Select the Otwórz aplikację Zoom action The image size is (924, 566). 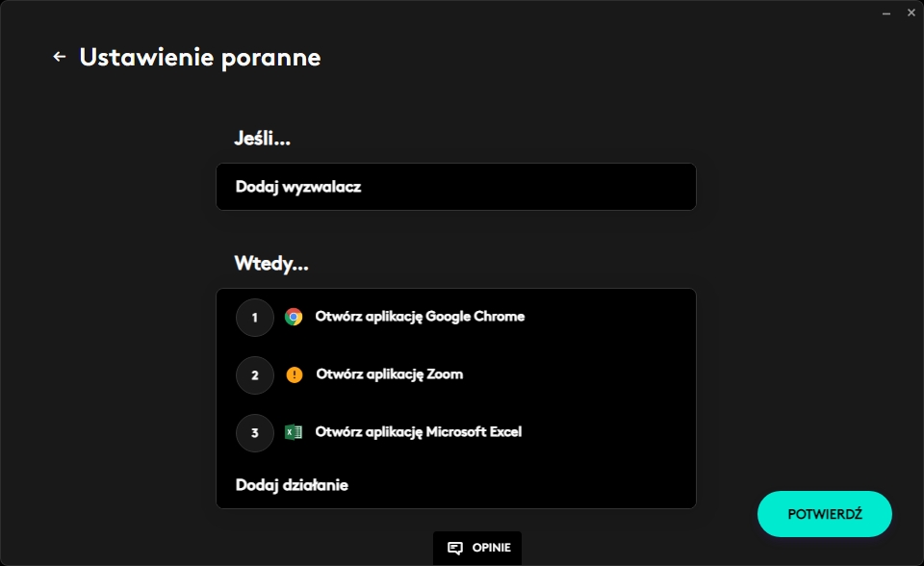pyautogui.click(x=389, y=374)
